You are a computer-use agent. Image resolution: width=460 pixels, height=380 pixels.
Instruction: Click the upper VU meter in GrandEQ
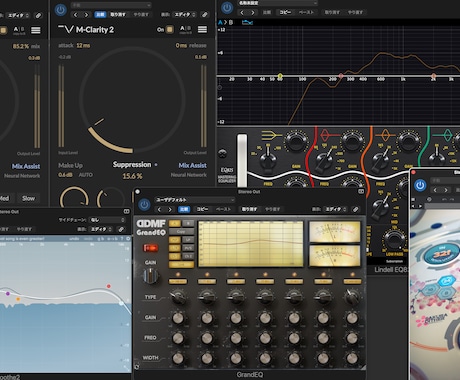click(335, 232)
